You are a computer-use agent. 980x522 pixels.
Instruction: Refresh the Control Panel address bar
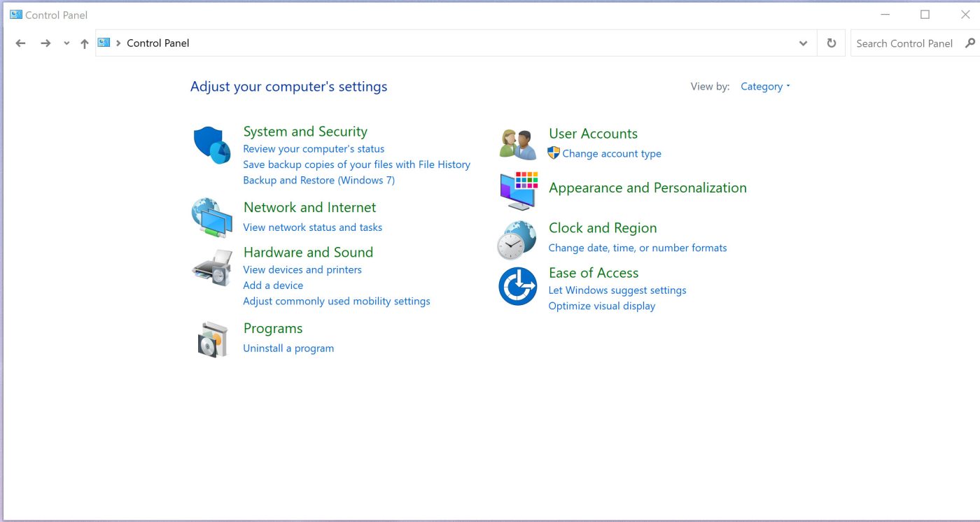point(831,43)
